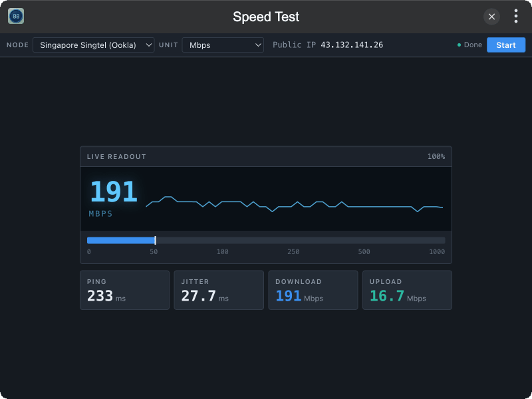Click the live speed line graph
Image resolution: width=532 pixels, height=399 pixels.
point(294,204)
